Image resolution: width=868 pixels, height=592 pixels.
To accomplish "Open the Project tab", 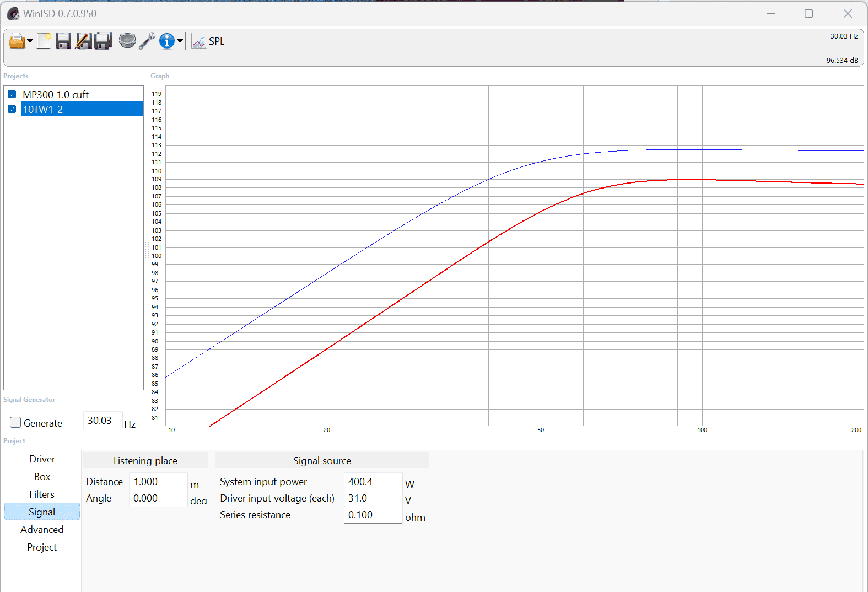I will 42,547.
